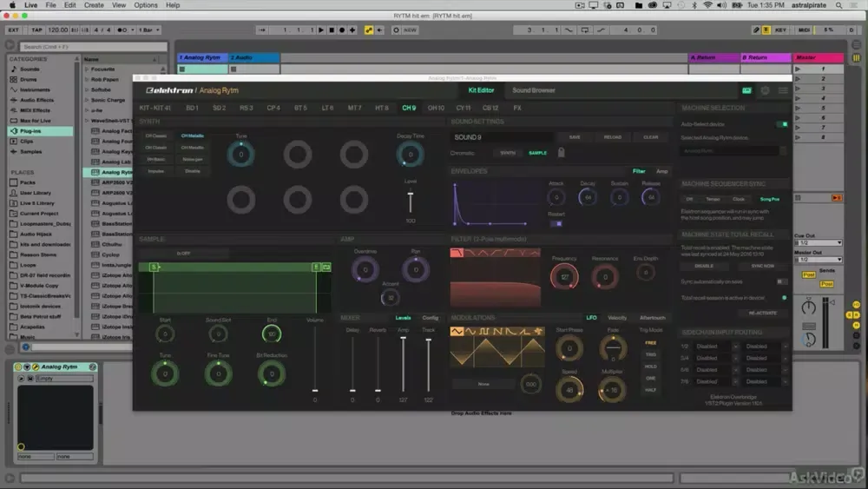This screenshot has width=868, height=489.
Task: Switch envelope view to Amp
Action: (662, 171)
